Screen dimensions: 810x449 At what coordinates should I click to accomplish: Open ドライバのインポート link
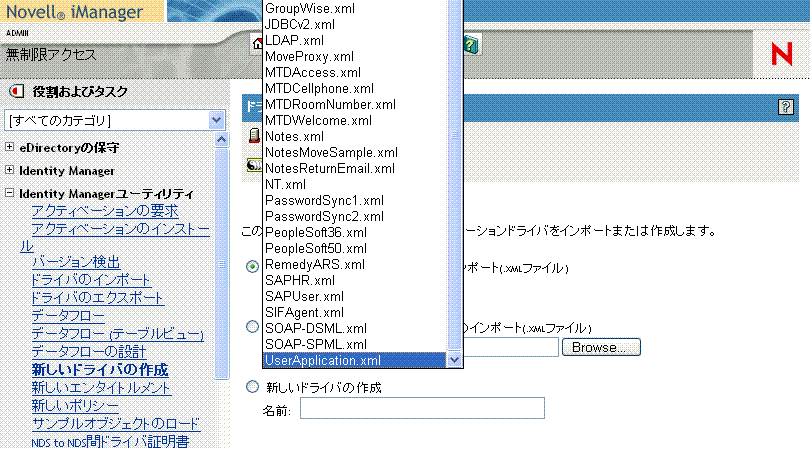coord(91,280)
